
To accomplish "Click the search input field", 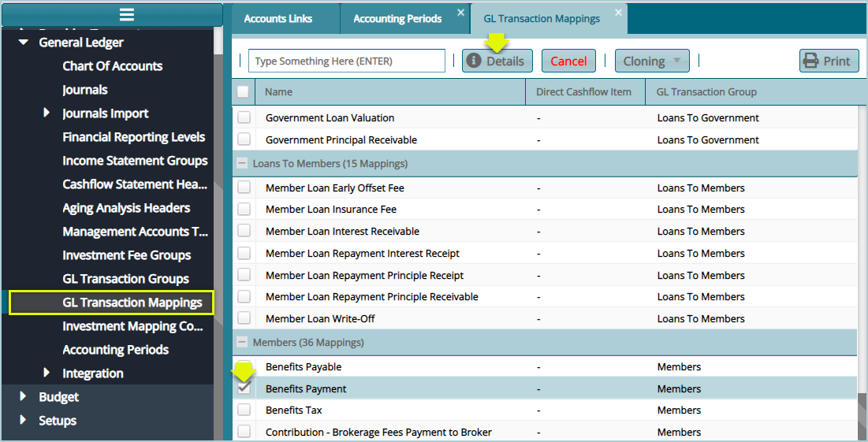I will pyautogui.click(x=347, y=61).
